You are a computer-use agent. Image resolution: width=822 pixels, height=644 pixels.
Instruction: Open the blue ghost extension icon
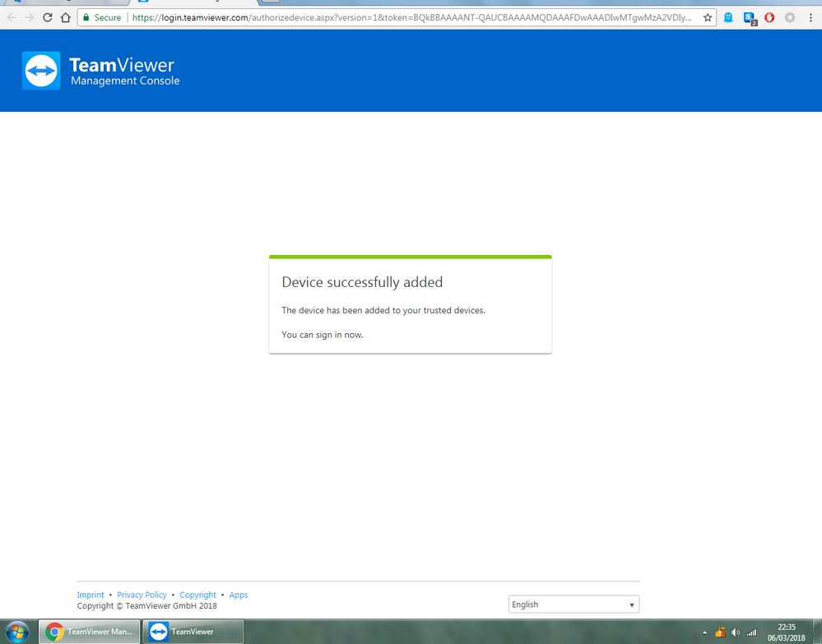[728, 18]
